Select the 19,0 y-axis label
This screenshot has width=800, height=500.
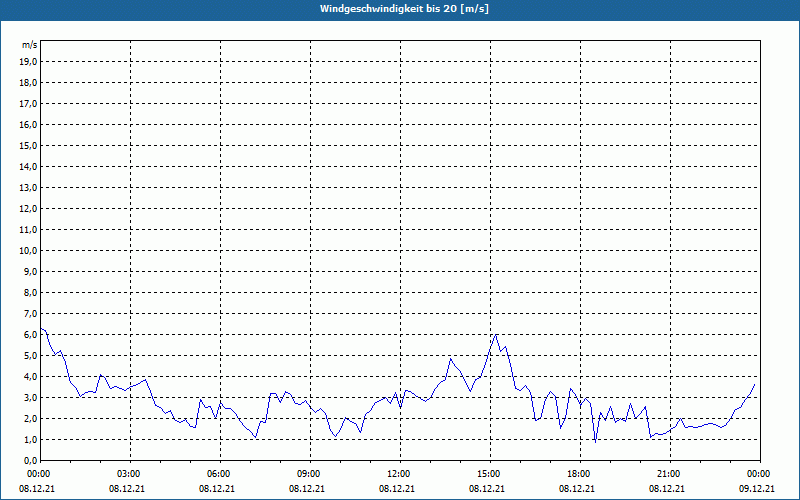pos(29,61)
